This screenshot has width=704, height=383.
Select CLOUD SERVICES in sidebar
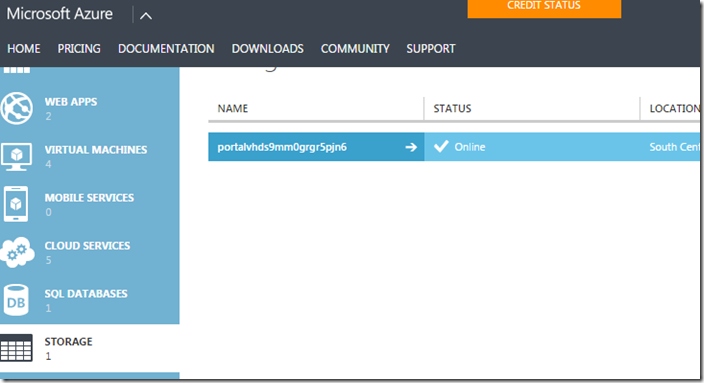[x=90, y=252]
